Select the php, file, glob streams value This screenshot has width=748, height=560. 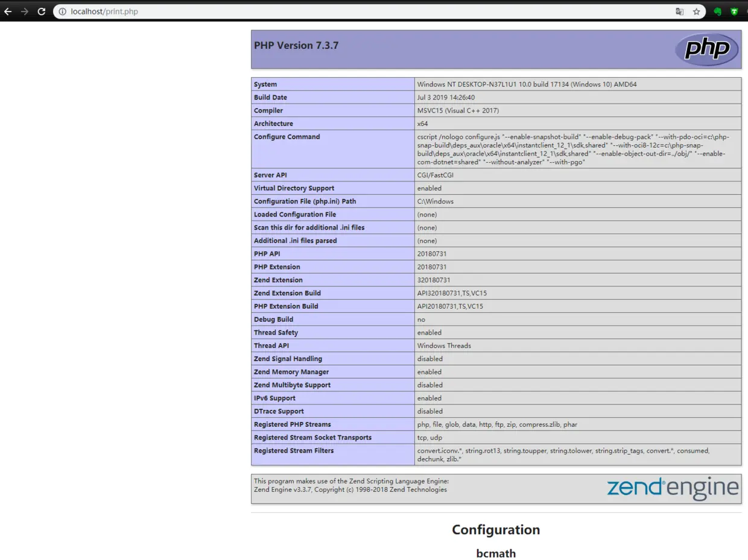(497, 424)
